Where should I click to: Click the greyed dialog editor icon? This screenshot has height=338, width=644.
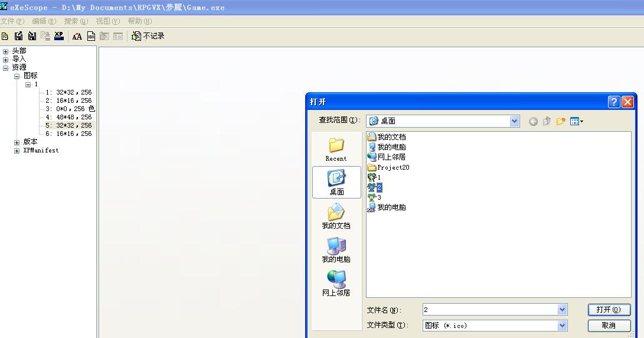pyautogui.click(x=104, y=36)
